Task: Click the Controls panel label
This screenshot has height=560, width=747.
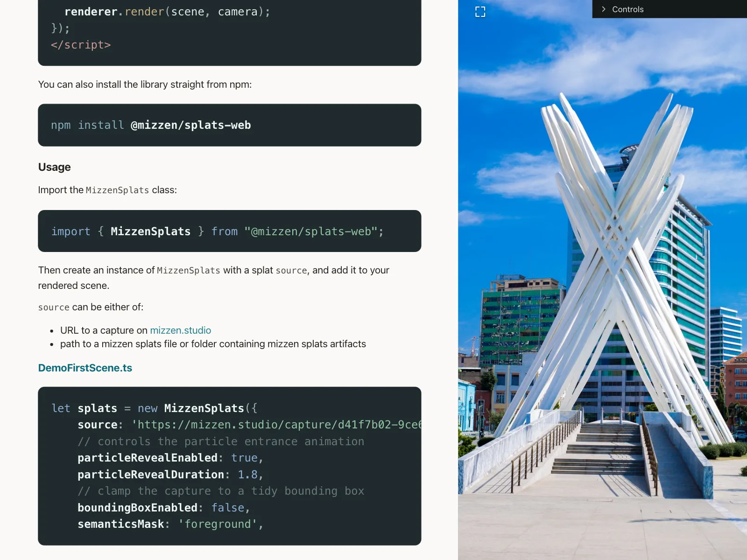Action: (x=627, y=9)
